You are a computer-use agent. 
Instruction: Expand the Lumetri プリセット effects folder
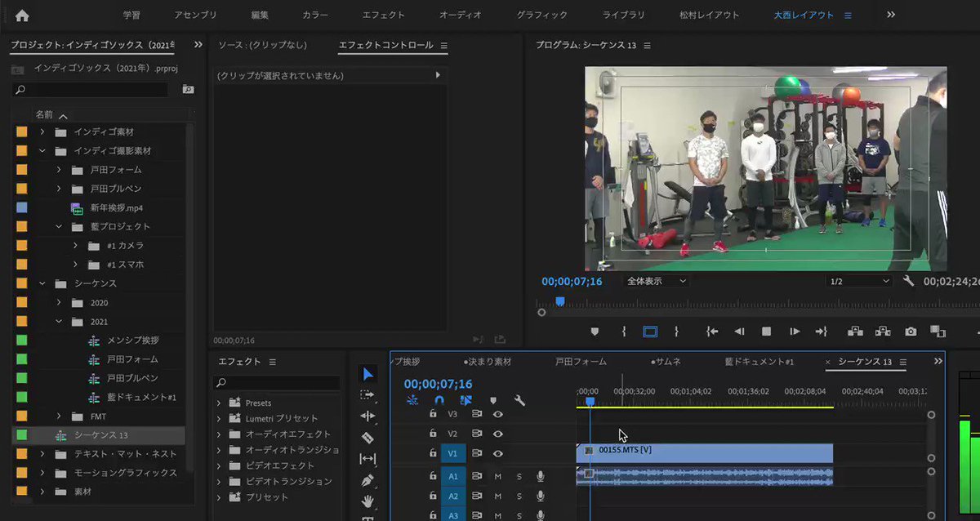pyautogui.click(x=219, y=418)
